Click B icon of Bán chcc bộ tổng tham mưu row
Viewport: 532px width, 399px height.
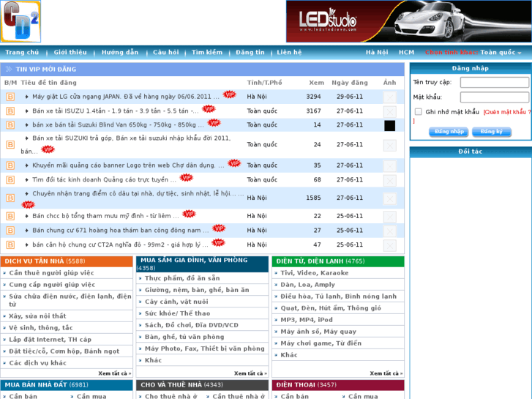[x=10, y=216]
